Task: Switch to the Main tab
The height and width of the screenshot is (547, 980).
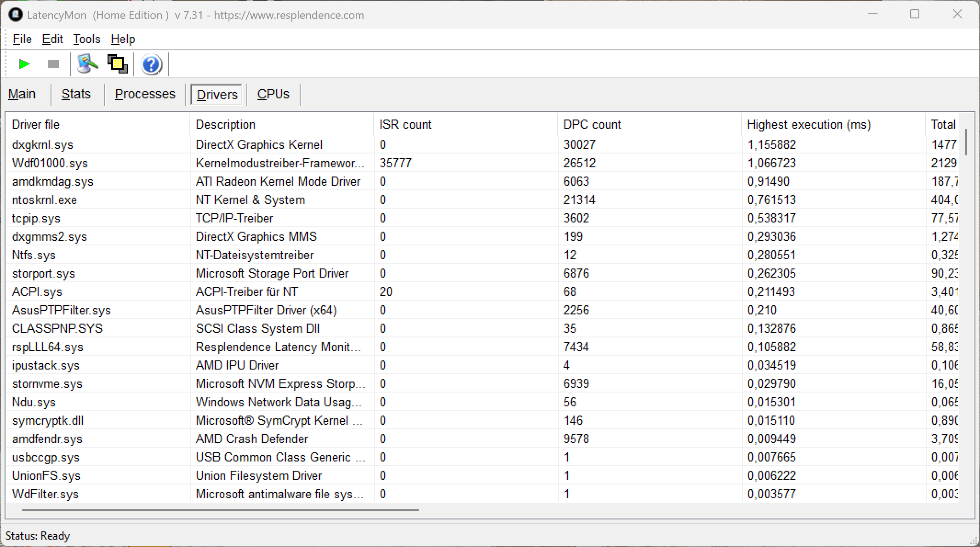Action: pos(22,94)
